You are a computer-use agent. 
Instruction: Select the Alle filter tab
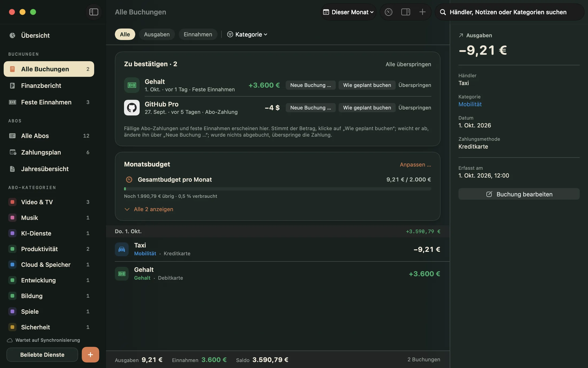click(x=125, y=34)
